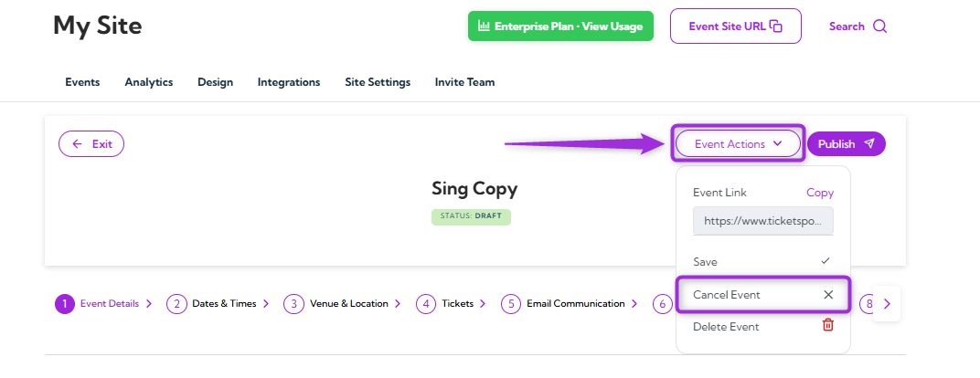This screenshot has width=980, height=378.
Task: Open the Event Actions dropdown
Action: tap(738, 143)
